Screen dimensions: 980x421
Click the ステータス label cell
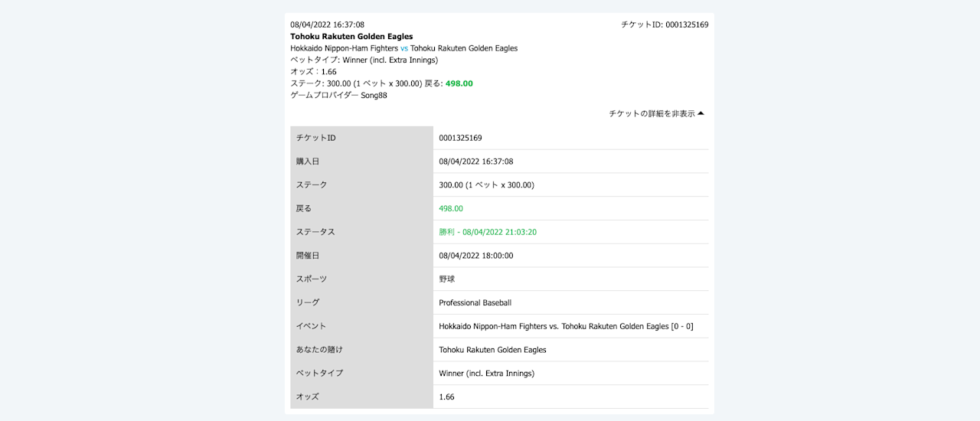coord(361,232)
